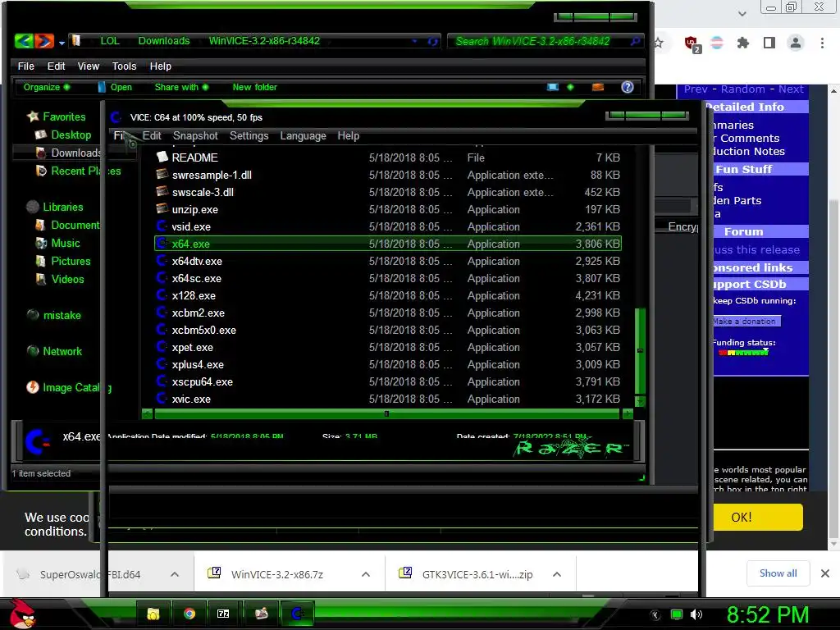
Task: Click Make a donation button on CSDb
Action: click(746, 321)
